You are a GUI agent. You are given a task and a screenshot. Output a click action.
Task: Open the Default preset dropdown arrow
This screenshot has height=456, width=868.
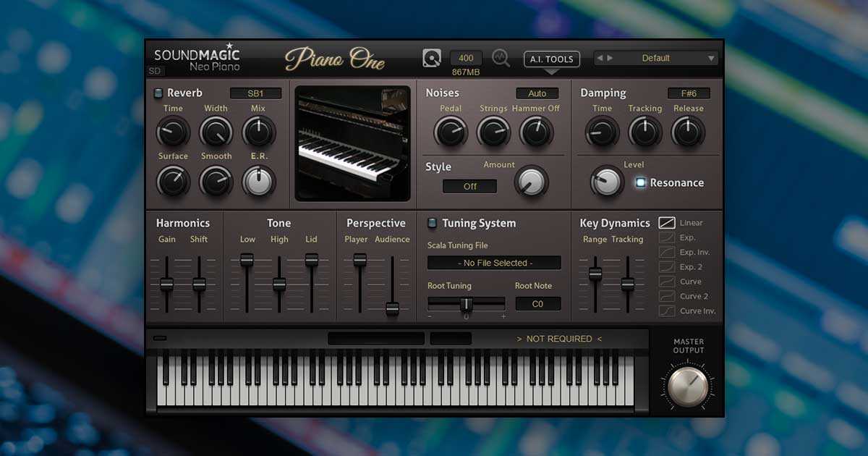[x=711, y=59]
